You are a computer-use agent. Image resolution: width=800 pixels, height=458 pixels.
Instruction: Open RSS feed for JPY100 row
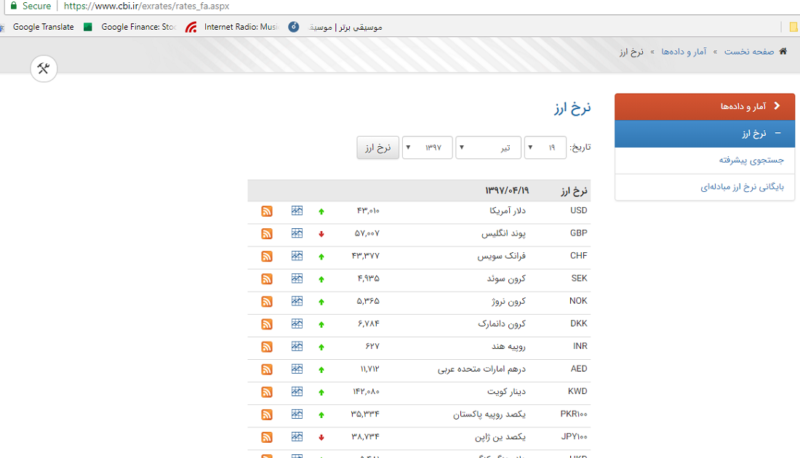point(266,437)
